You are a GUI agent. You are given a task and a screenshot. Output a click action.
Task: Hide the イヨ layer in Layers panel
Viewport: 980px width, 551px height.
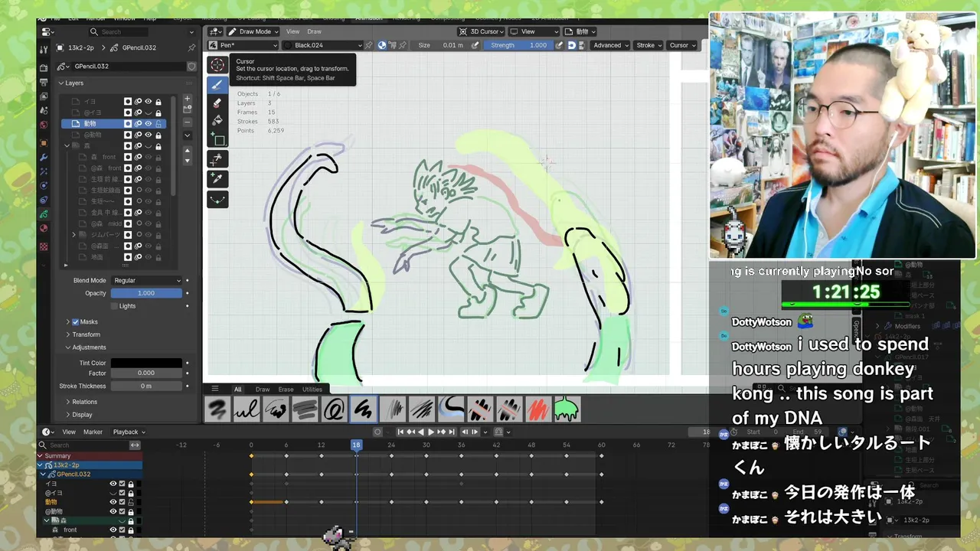coord(149,102)
